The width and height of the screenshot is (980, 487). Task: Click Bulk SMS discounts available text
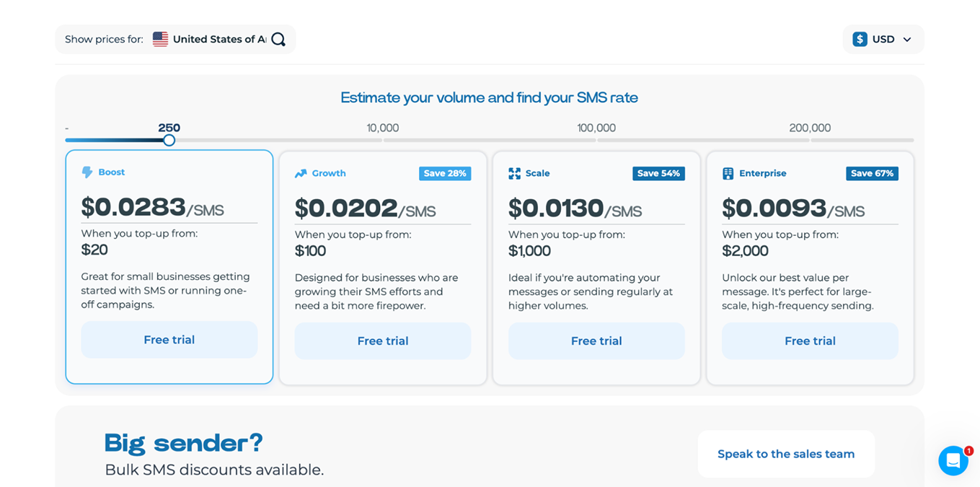214,470
